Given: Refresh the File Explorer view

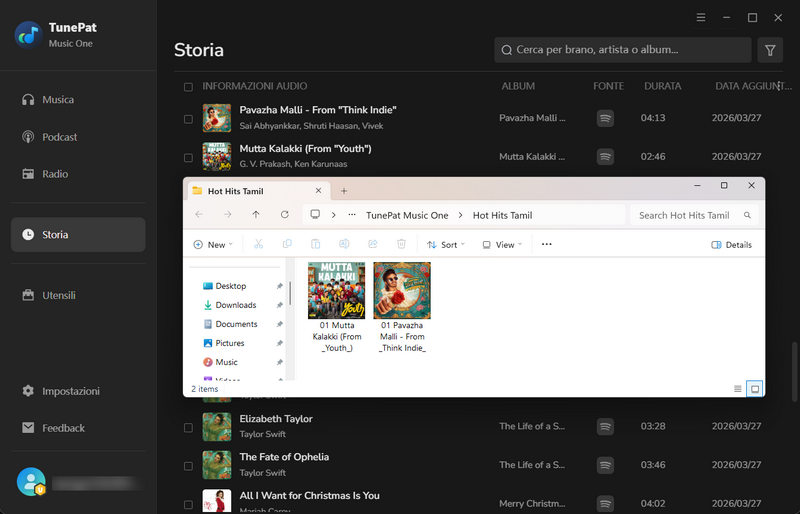Looking at the screenshot, I should point(285,215).
